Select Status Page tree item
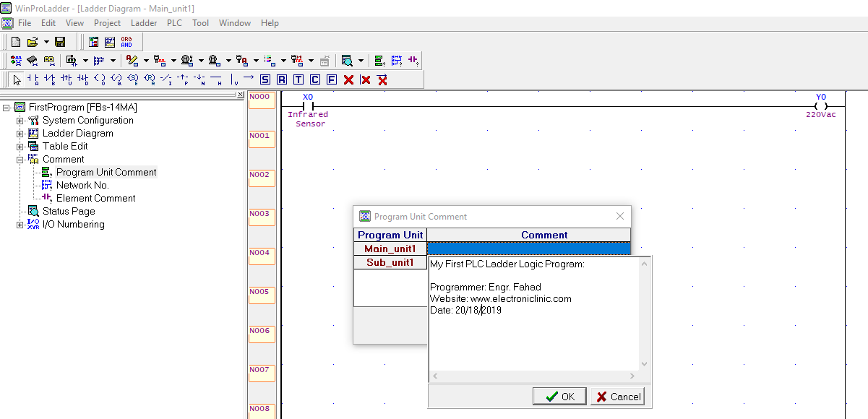Screen dimensions: 868x419 (x=69, y=211)
